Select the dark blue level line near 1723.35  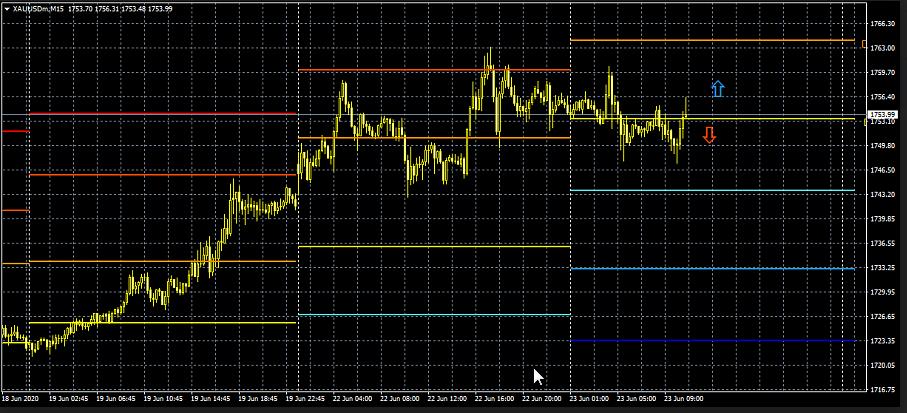click(713, 341)
